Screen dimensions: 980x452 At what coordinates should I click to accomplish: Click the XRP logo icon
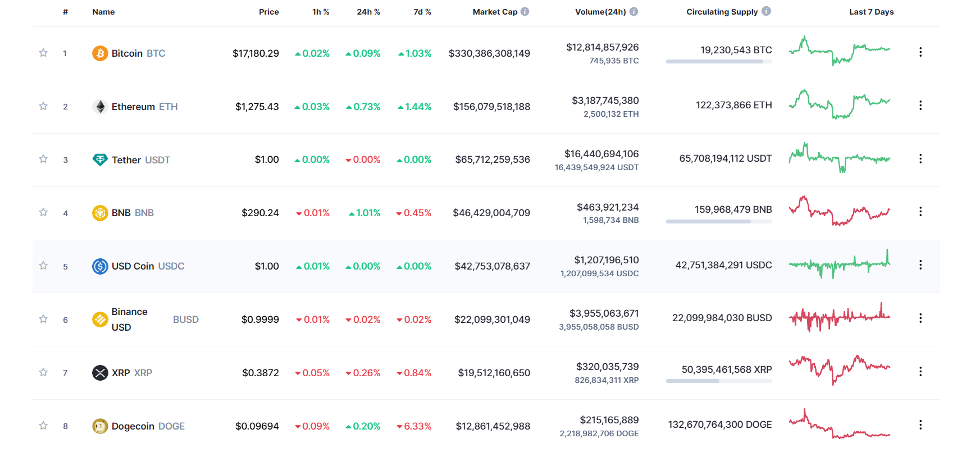(x=100, y=373)
